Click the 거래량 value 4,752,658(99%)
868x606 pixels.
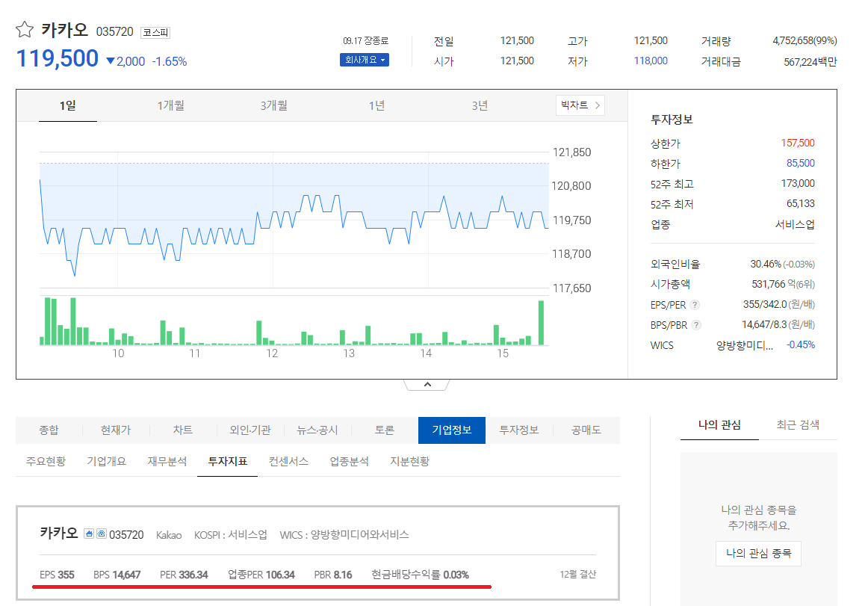pos(805,40)
